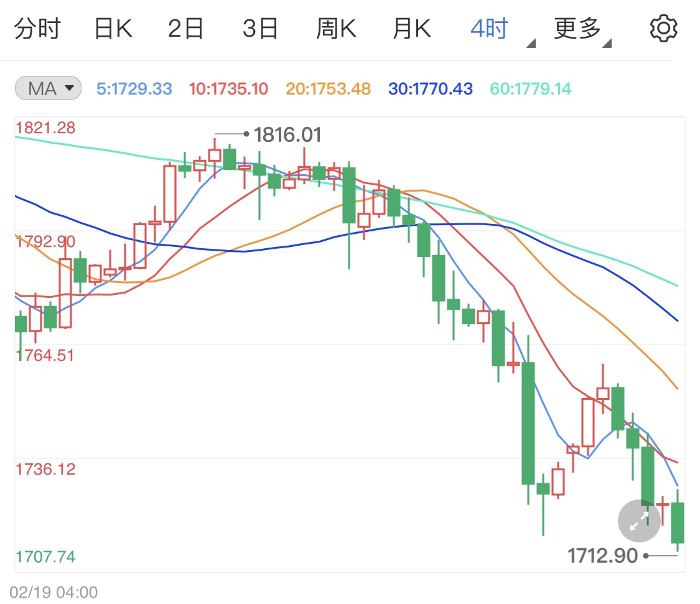Switch to the 分时 tab
The height and width of the screenshot is (604, 700).
37,29
